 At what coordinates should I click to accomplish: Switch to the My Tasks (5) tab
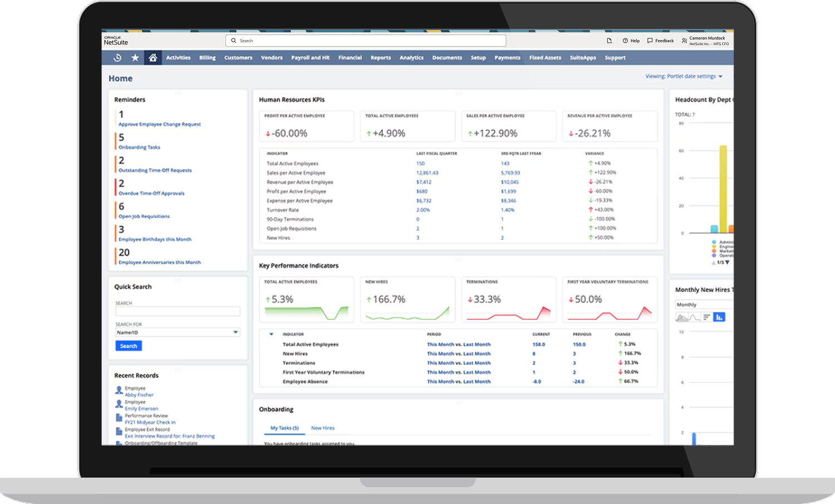284,428
